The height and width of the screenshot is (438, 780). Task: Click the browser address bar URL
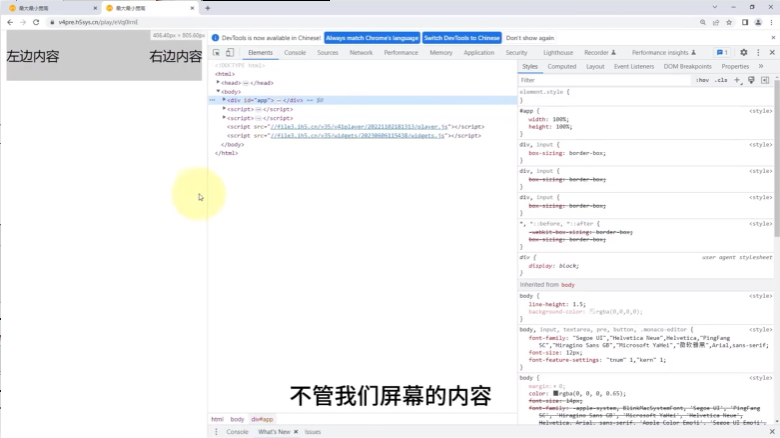click(98, 22)
